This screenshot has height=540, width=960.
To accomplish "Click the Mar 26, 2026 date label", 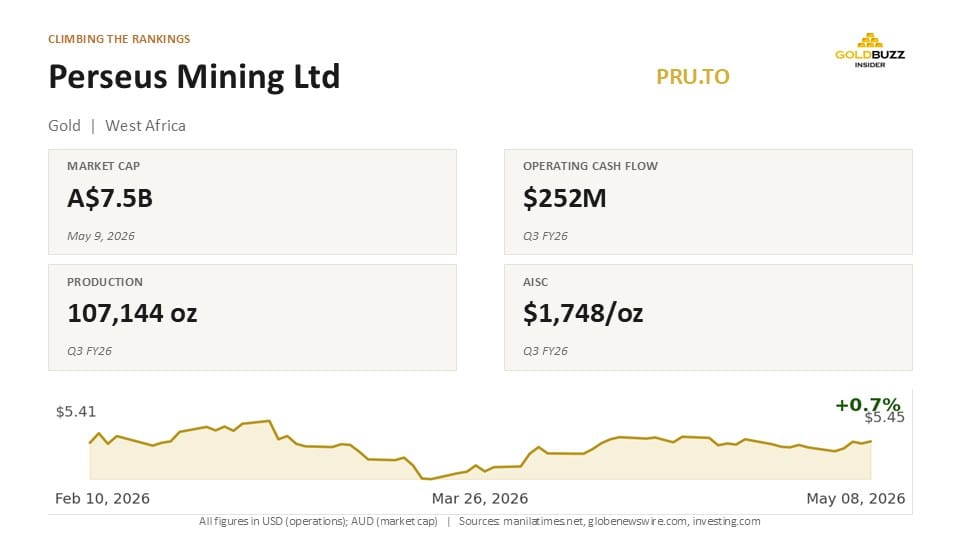I will click(480, 498).
